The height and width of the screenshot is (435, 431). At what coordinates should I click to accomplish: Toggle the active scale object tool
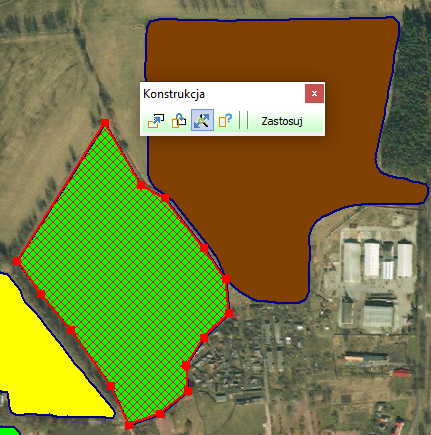click(x=202, y=120)
